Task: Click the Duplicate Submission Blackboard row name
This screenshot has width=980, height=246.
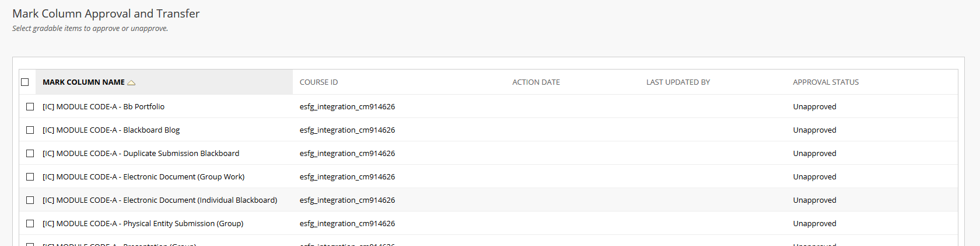Action: point(141,154)
